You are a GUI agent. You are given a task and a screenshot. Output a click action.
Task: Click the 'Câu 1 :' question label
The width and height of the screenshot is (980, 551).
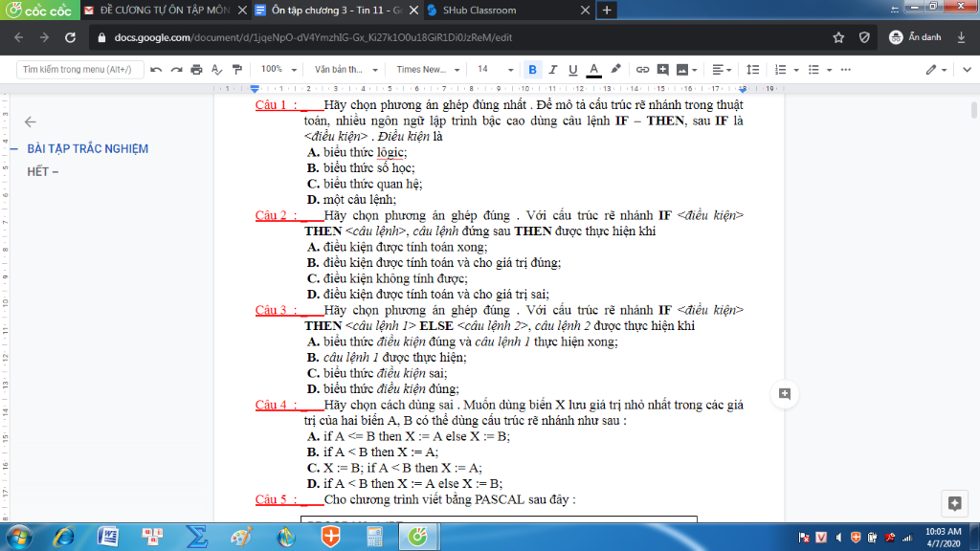coord(277,105)
